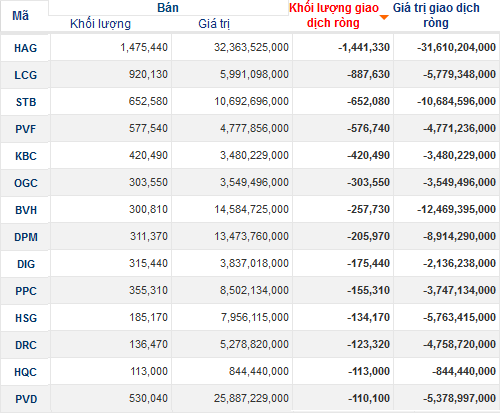500x413 pixels.
Task: Select PPC net volume -155,310
Action: [x=368, y=290]
